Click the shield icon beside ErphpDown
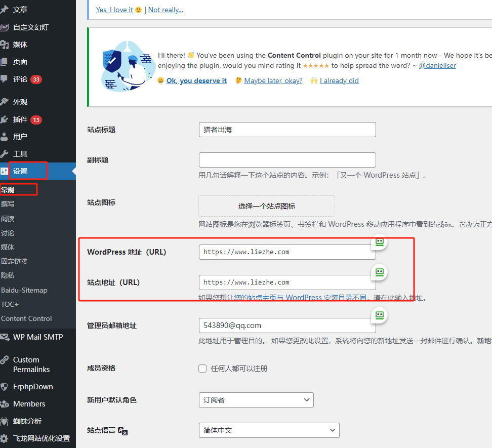This screenshot has height=448, width=492. 4,387
